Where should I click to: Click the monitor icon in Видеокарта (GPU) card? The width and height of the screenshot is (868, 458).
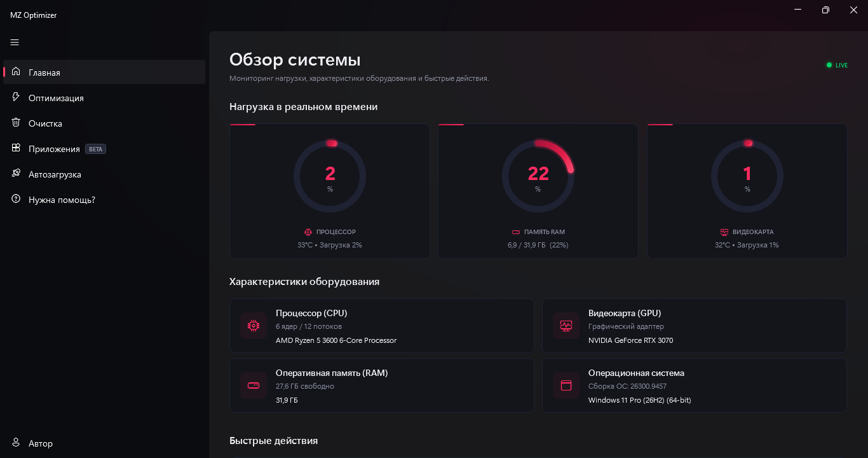[566, 326]
